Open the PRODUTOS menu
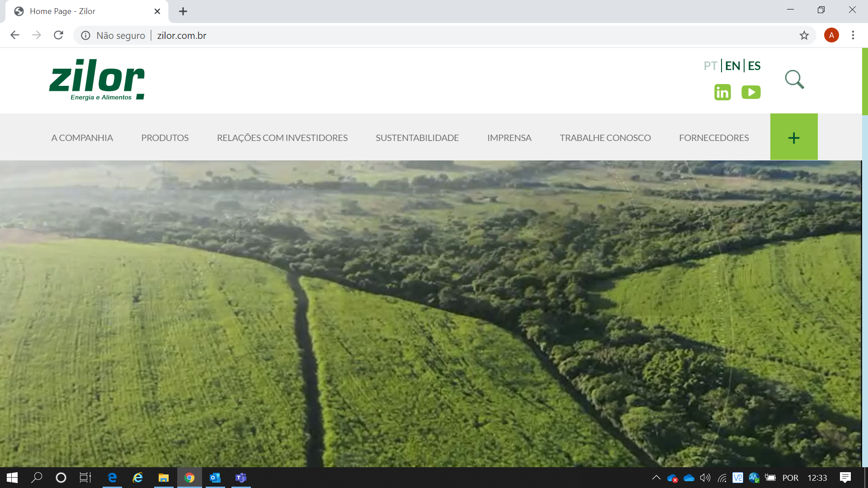Image resolution: width=868 pixels, height=488 pixels. (x=165, y=138)
